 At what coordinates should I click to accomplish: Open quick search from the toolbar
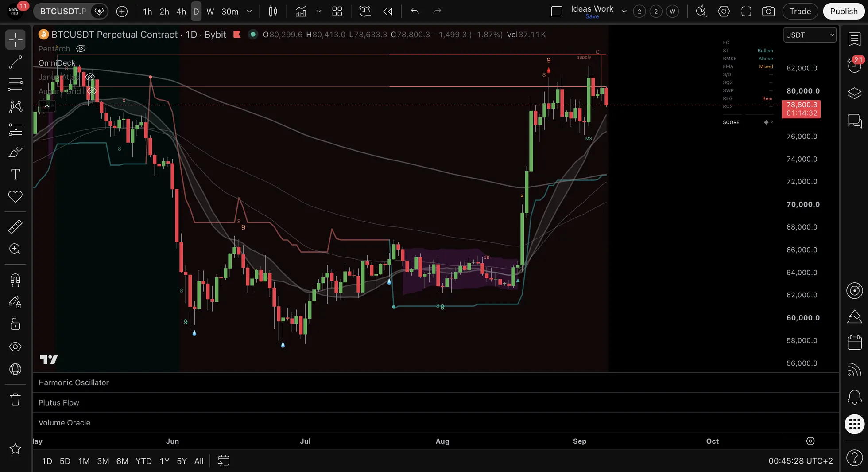[701, 12]
